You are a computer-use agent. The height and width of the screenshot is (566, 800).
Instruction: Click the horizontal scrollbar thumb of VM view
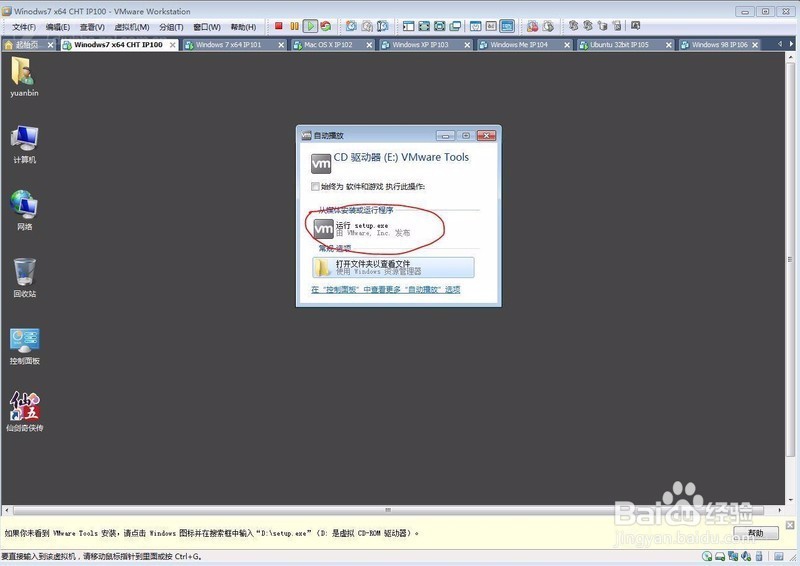click(x=388, y=510)
